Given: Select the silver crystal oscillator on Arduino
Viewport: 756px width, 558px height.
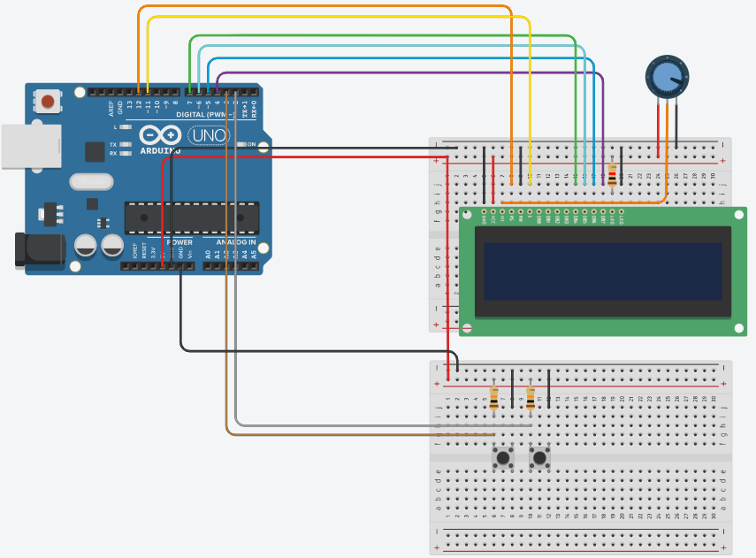Looking at the screenshot, I should click(92, 182).
